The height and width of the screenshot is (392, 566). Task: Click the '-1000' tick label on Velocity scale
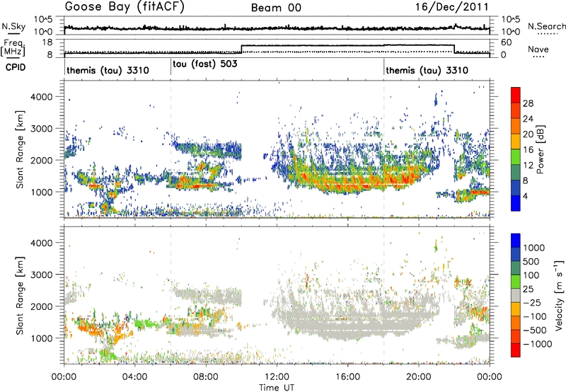[537, 344]
